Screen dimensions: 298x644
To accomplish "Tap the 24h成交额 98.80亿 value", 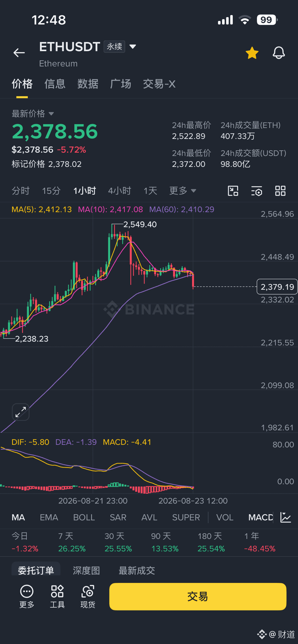I will tap(235, 164).
